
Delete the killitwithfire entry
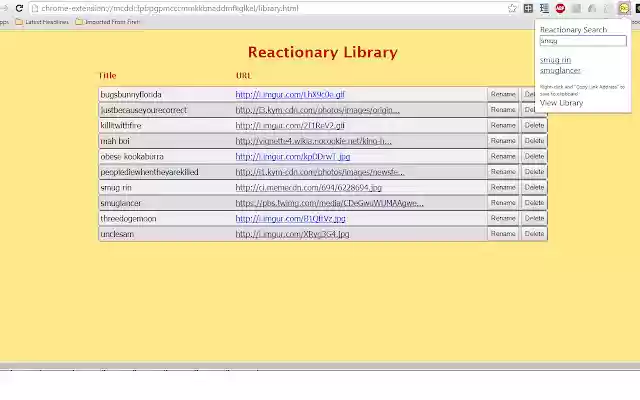click(x=534, y=125)
